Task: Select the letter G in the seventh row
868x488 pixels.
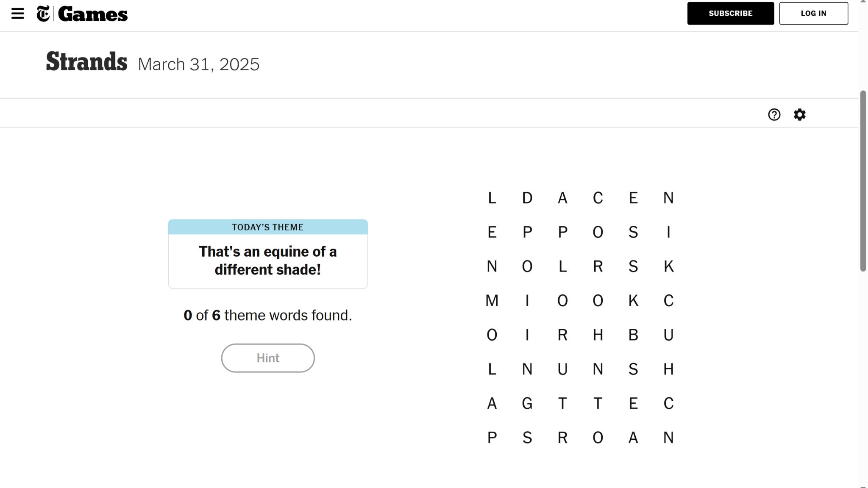Action: click(x=527, y=403)
